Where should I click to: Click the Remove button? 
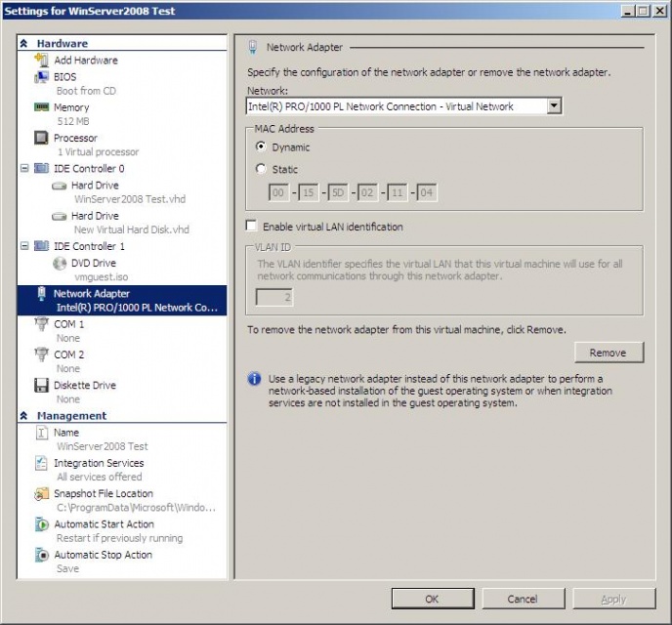[608, 353]
